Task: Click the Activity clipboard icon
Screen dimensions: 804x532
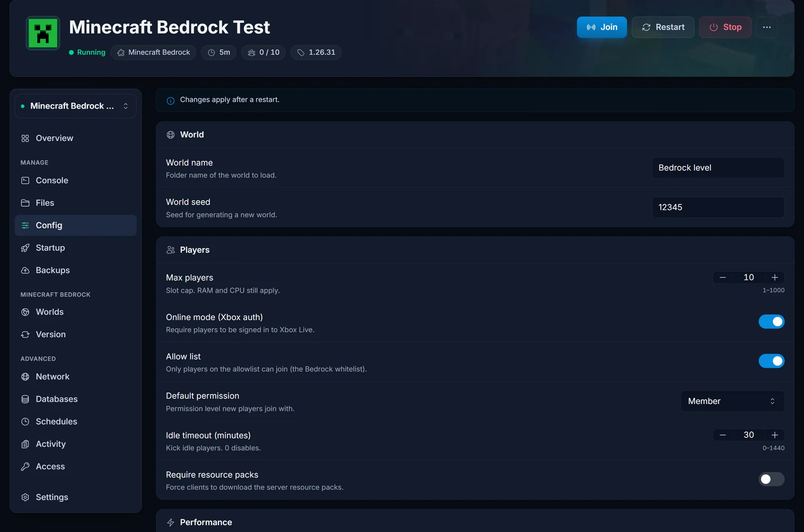Action: (25, 444)
